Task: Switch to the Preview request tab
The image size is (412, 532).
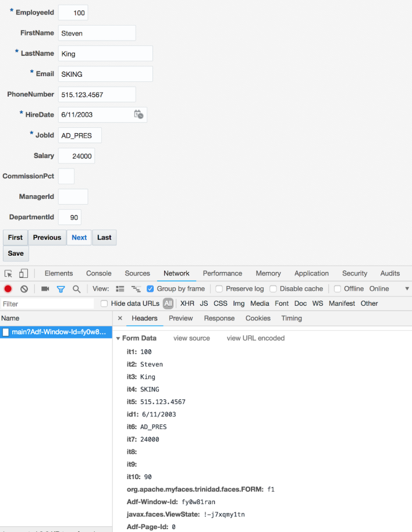Action: pos(181,318)
